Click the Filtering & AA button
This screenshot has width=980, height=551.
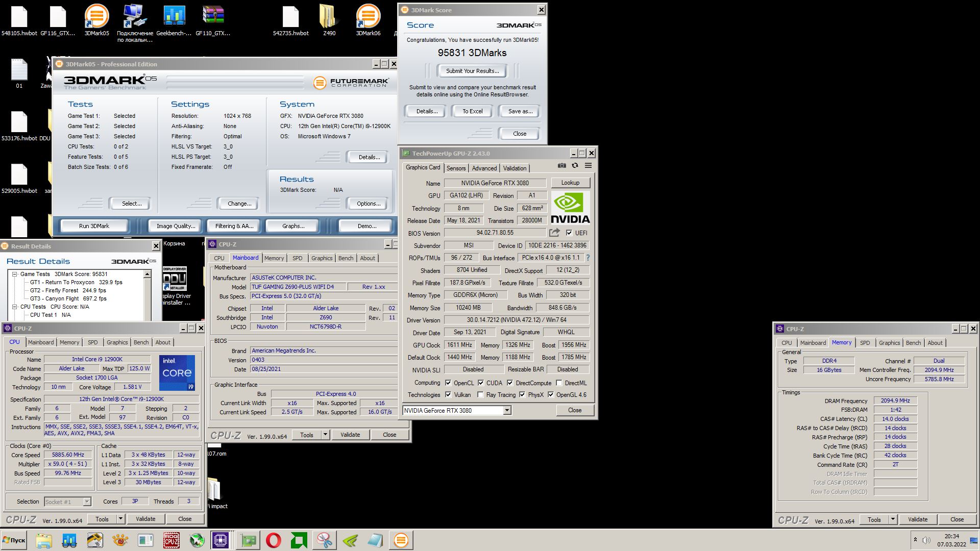point(234,226)
